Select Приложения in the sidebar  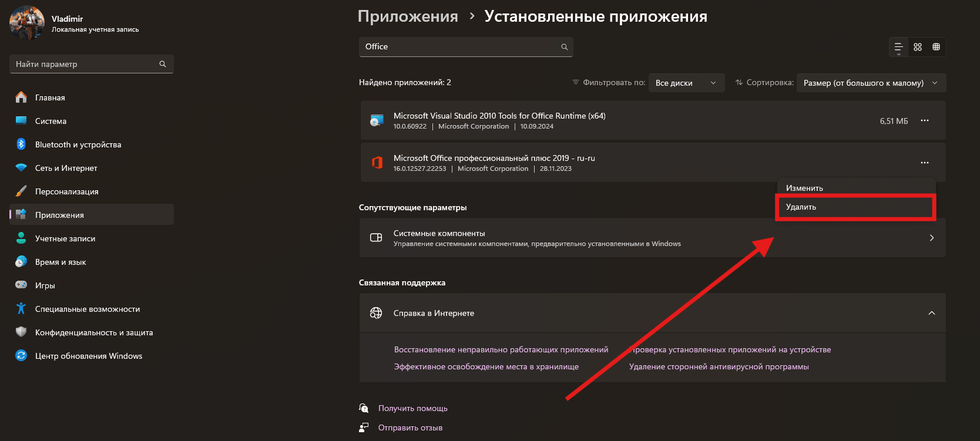pyautogui.click(x=92, y=215)
